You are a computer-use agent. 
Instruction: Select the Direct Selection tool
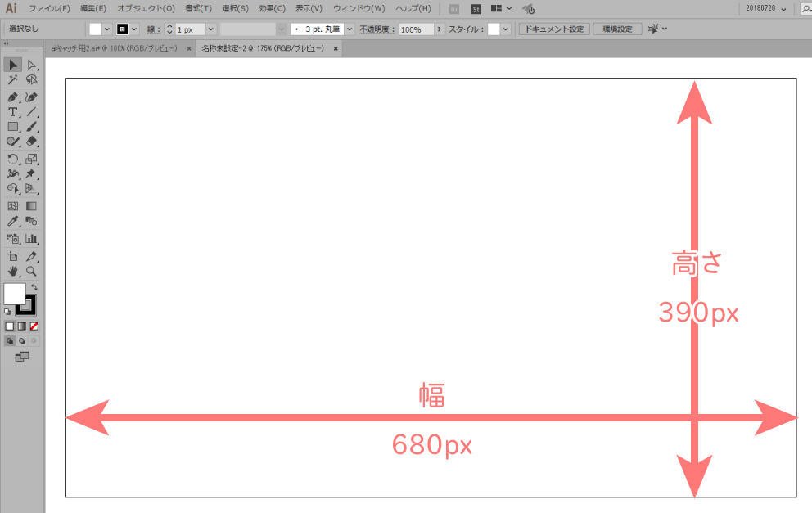[32, 65]
